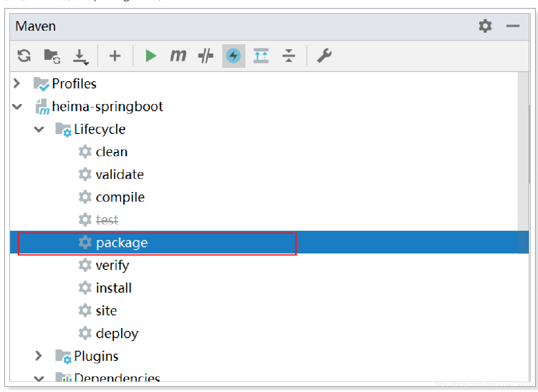The width and height of the screenshot is (538, 392).
Task: Select the deploy lifecycle goal
Action: [x=117, y=333]
